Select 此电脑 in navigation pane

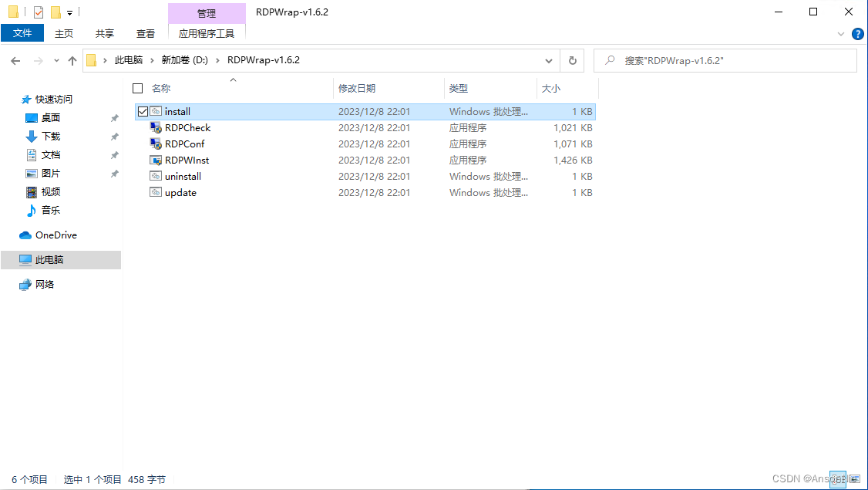pyautogui.click(x=61, y=259)
